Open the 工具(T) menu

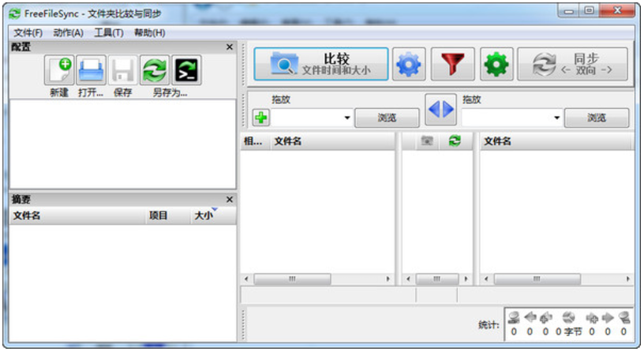click(x=109, y=32)
